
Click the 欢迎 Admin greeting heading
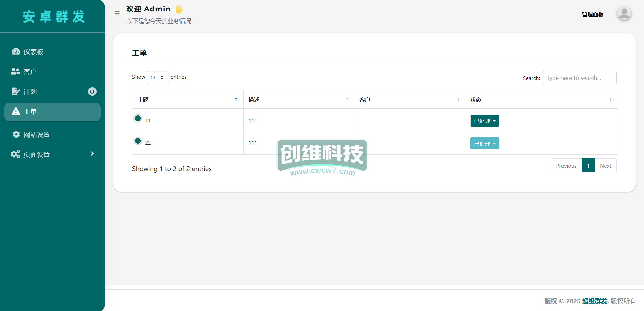[148, 9]
